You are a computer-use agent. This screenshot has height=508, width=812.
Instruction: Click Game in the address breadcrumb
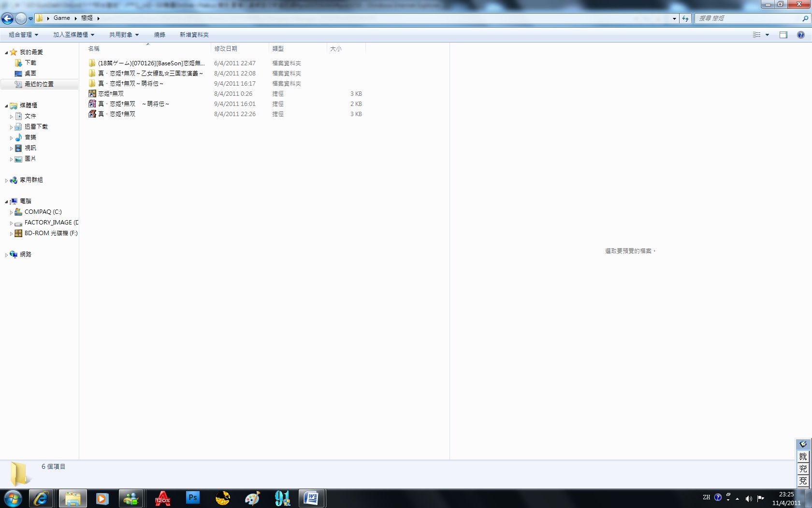62,18
